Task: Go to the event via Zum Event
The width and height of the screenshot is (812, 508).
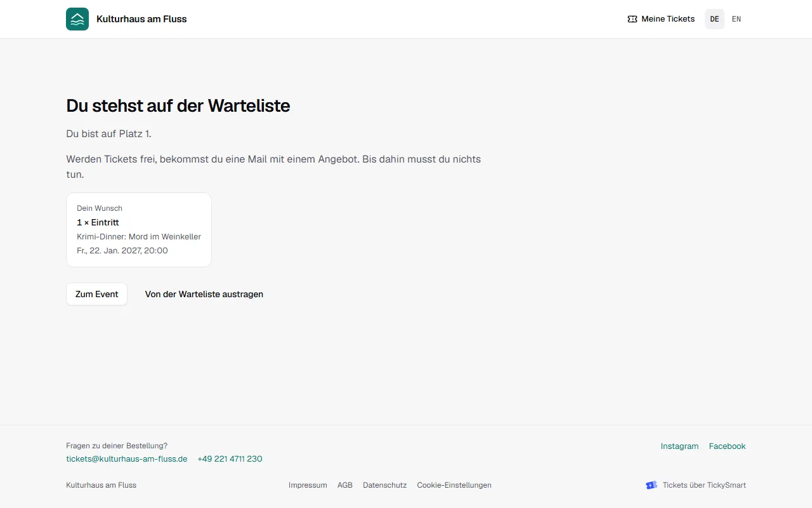Action: tap(96, 294)
